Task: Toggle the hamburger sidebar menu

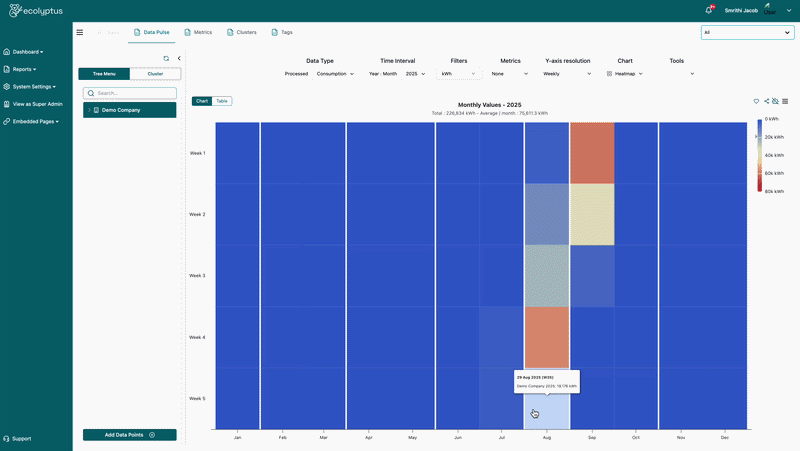Action: (80, 32)
